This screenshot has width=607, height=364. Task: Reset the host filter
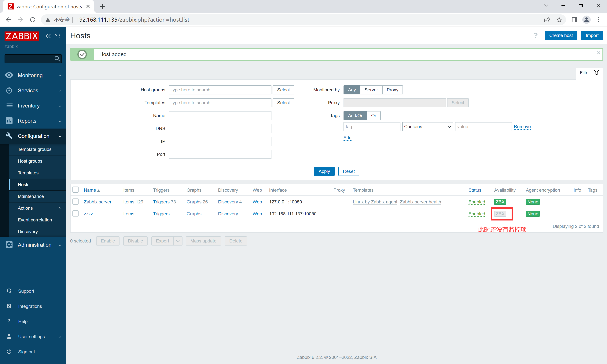pos(349,171)
